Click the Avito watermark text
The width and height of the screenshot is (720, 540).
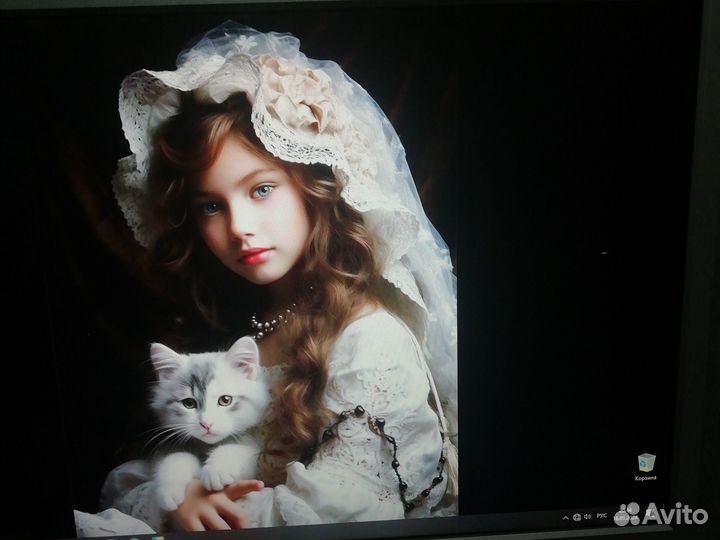coord(676,513)
